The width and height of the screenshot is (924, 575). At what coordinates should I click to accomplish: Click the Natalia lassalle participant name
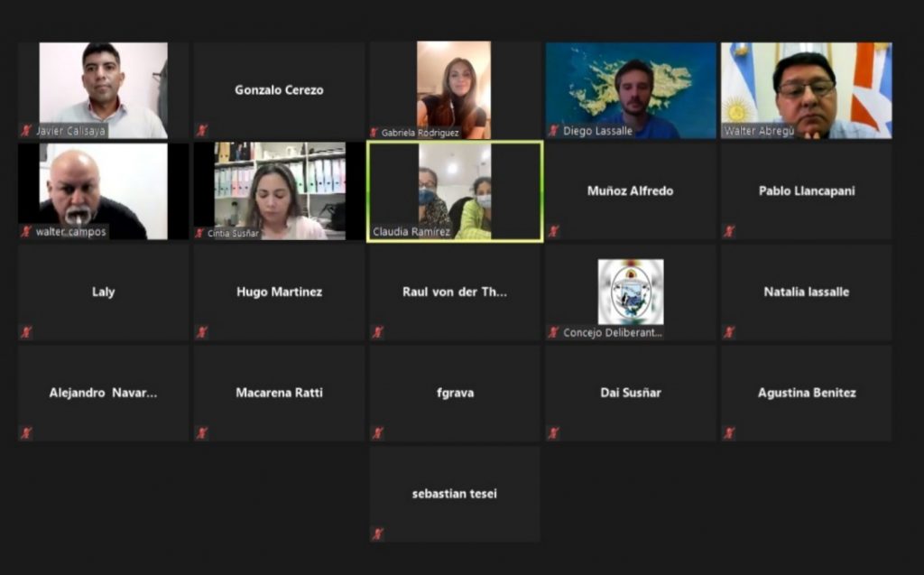pos(806,292)
